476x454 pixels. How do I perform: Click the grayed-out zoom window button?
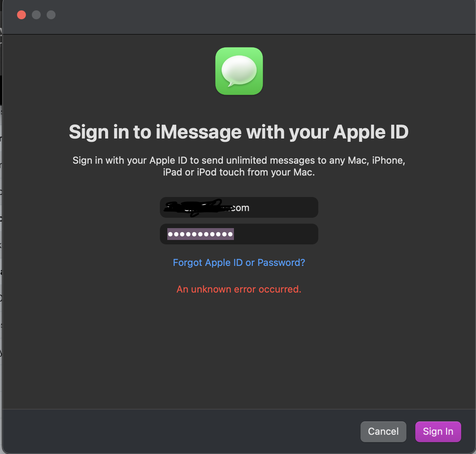click(51, 15)
